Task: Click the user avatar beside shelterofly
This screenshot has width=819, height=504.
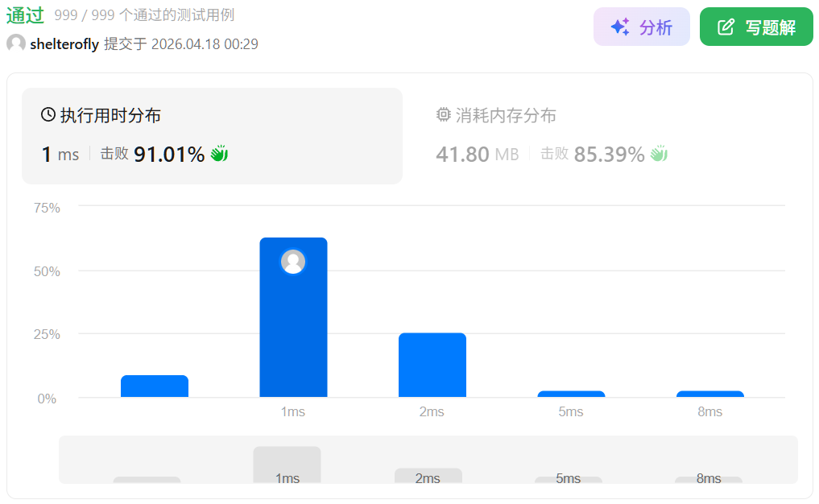Action: pos(16,43)
